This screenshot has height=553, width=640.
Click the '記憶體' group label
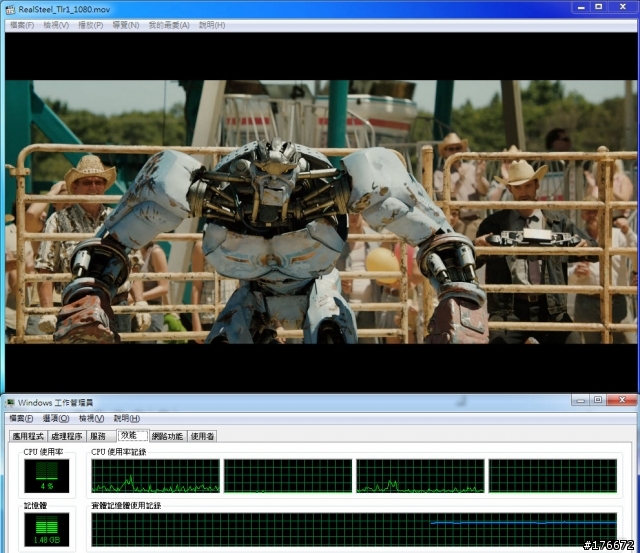[x=35, y=506]
